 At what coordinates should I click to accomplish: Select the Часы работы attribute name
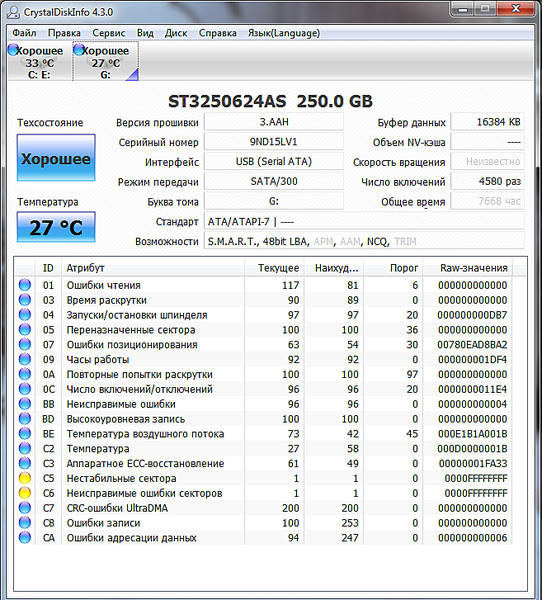(x=98, y=360)
